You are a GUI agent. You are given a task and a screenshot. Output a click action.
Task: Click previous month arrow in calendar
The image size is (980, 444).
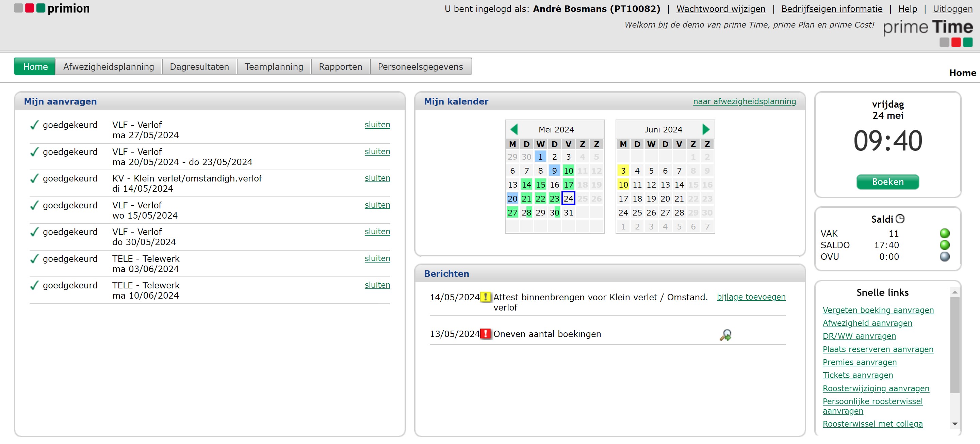coord(514,129)
